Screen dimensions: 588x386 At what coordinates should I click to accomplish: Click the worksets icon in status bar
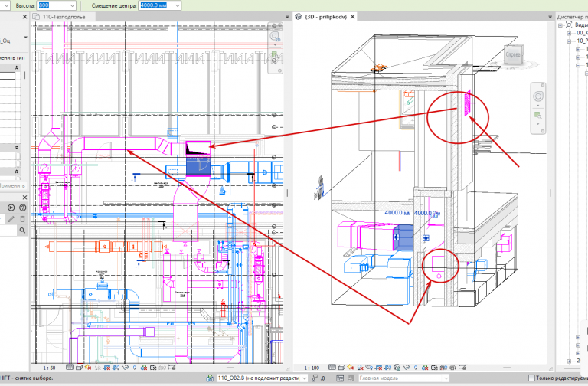[210, 378]
